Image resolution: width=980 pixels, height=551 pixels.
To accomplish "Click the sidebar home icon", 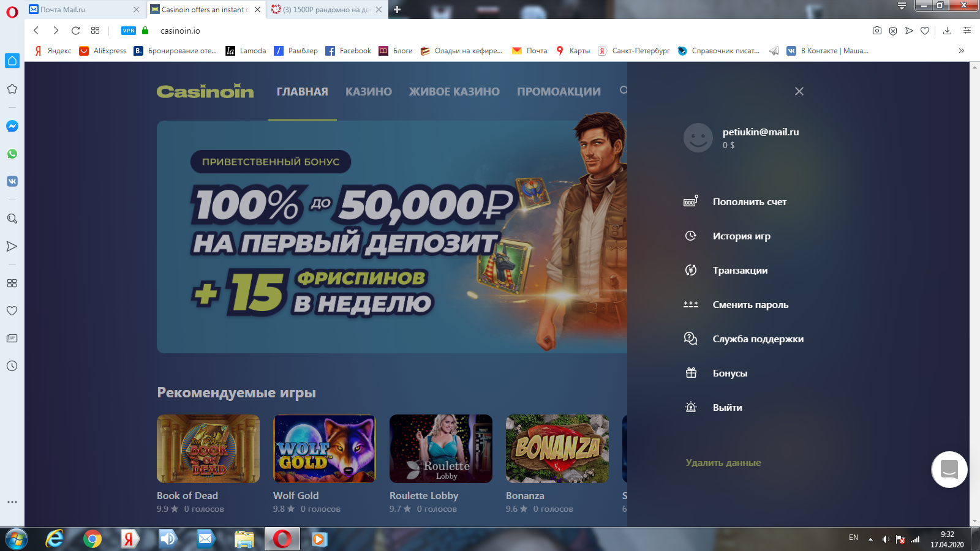I will coord(12,61).
